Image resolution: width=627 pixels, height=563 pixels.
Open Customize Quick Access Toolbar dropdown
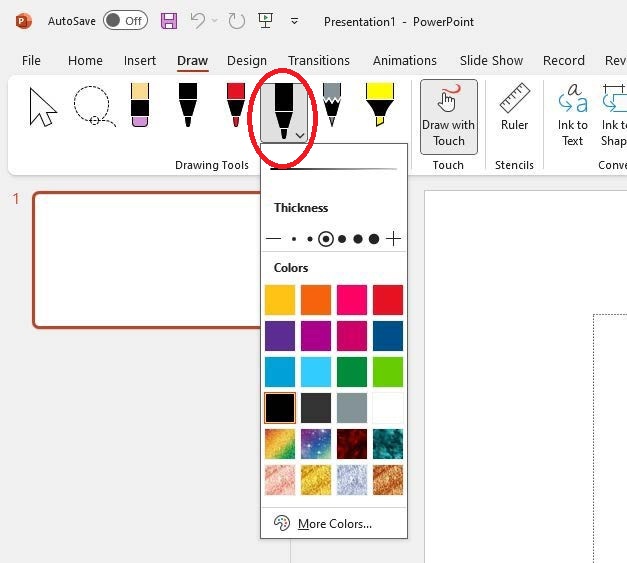coord(294,21)
